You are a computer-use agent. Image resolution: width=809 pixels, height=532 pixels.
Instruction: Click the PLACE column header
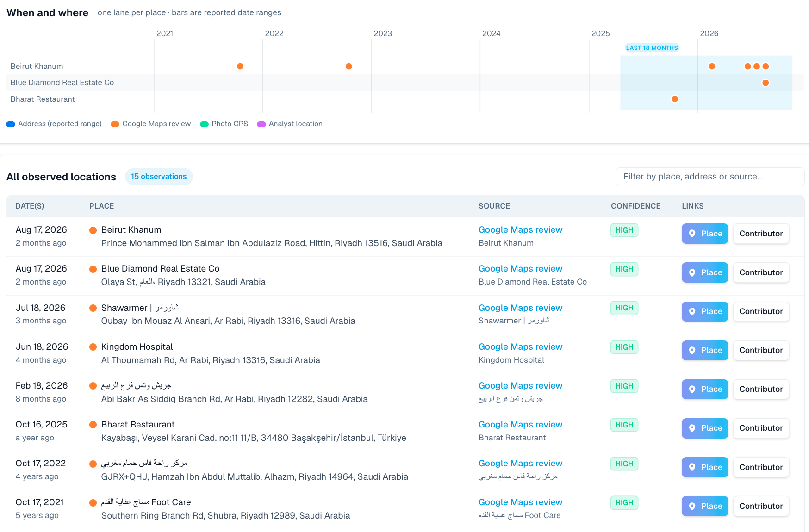pyautogui.click(x=102, y=206)
